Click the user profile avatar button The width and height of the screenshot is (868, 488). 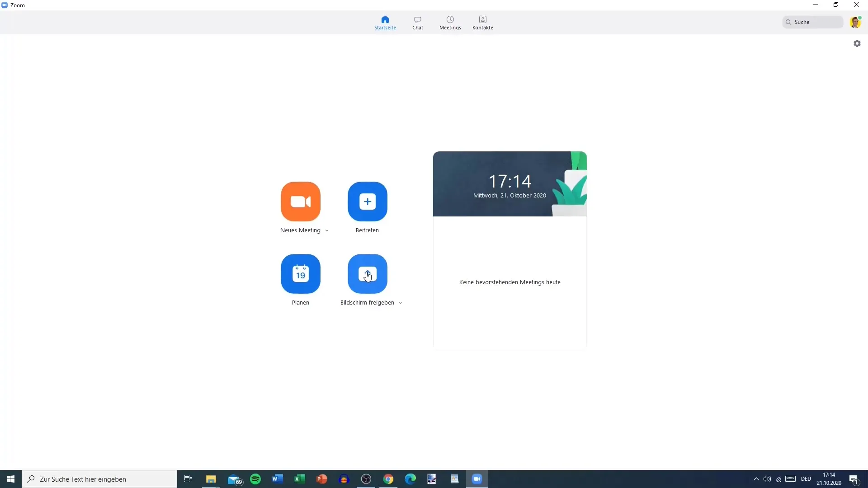856,22
